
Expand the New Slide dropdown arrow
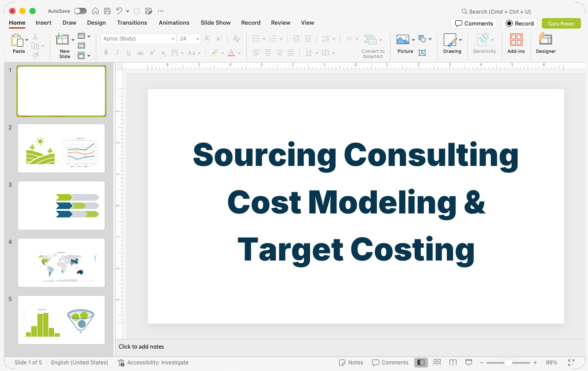click(73, 40)
